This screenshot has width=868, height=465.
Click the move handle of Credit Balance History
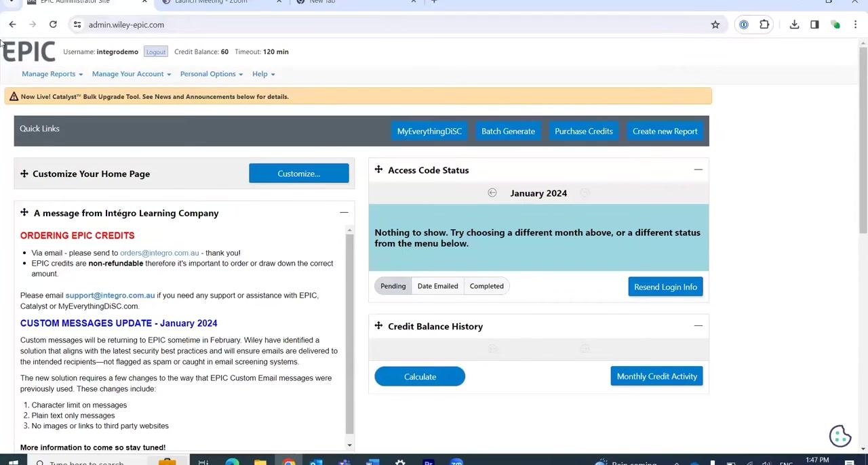click(378, 326)
